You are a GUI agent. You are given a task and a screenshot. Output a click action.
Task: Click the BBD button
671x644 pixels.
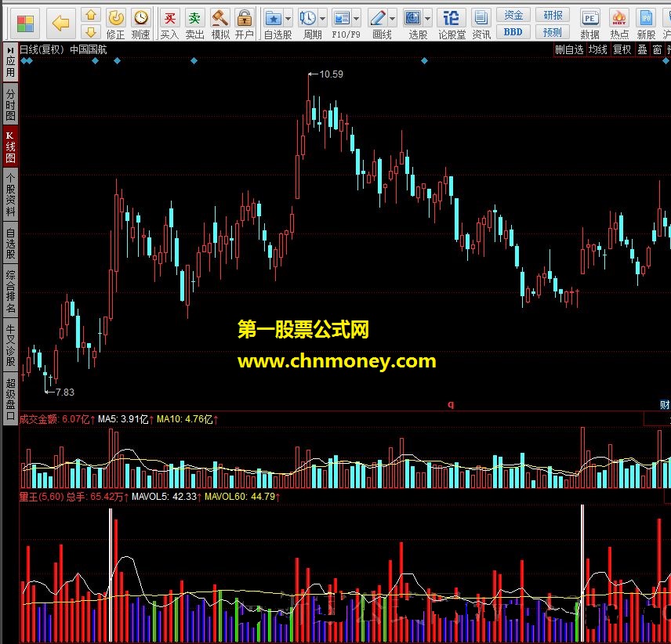pos(513,32)
